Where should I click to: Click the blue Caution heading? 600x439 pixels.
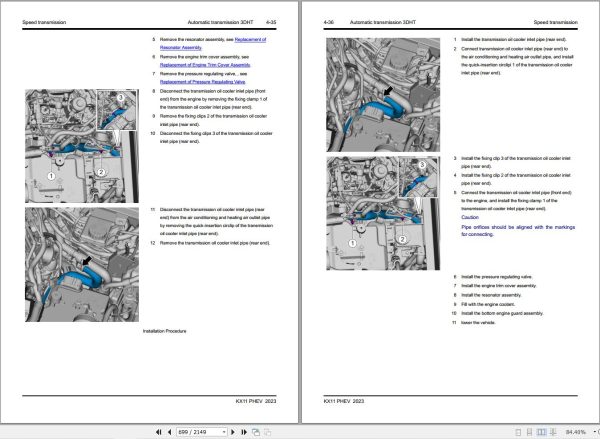pos(470,217)
